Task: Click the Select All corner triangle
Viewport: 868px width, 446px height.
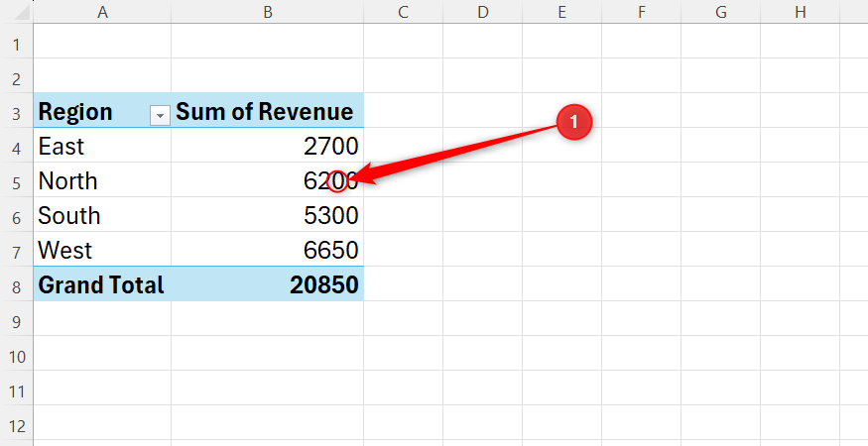Action: pyautogui.click(x=21, y=12)
